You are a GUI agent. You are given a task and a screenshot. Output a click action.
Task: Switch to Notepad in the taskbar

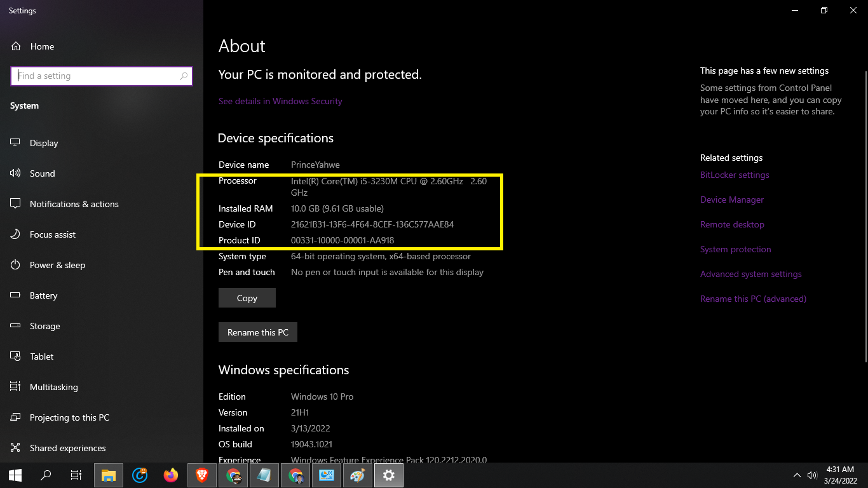click(264, 475)
